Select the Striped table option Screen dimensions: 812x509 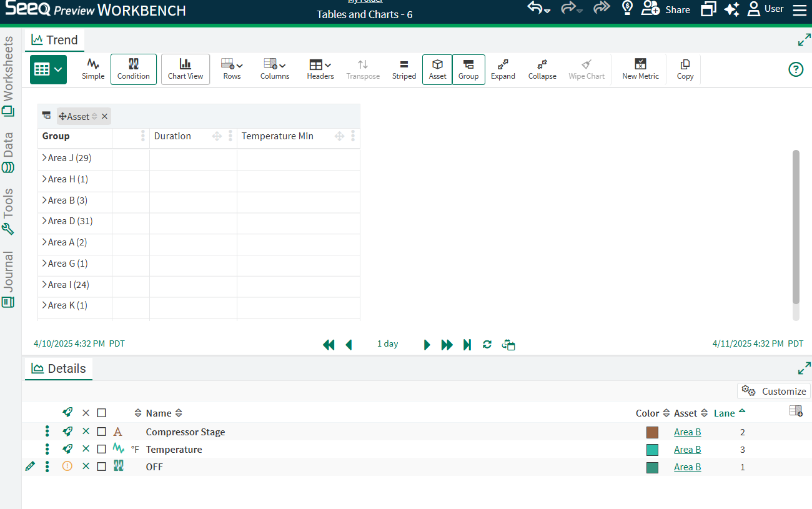(404, 69)
